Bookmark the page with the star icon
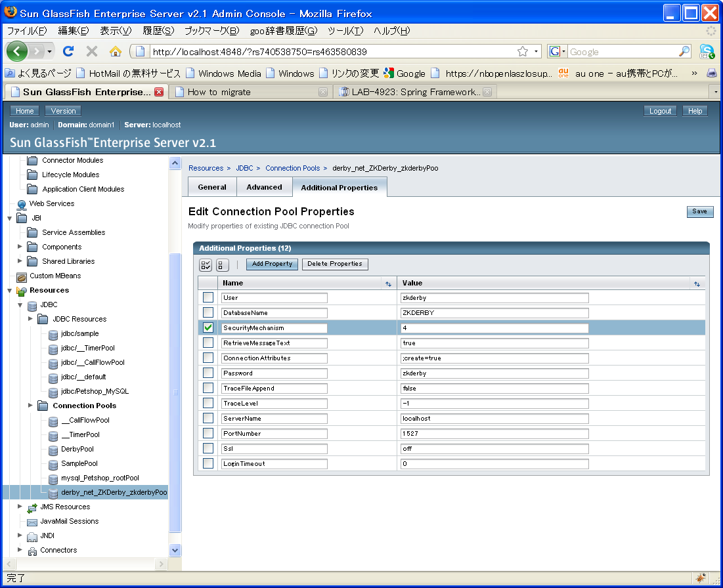Viewport: 723px width, 588px height. [523, 52]
